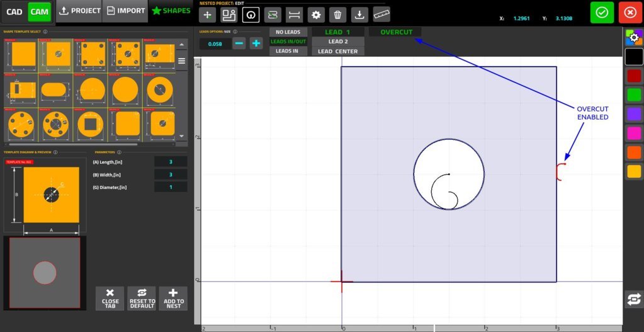Select the LEADS IN/OUT option
644x332 pixels.
(288, 42)
